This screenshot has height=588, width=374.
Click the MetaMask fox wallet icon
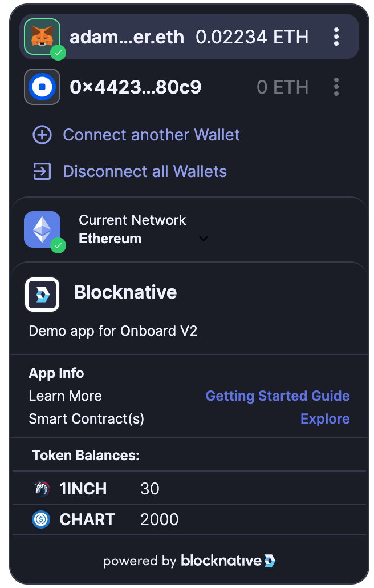(42, 37)
